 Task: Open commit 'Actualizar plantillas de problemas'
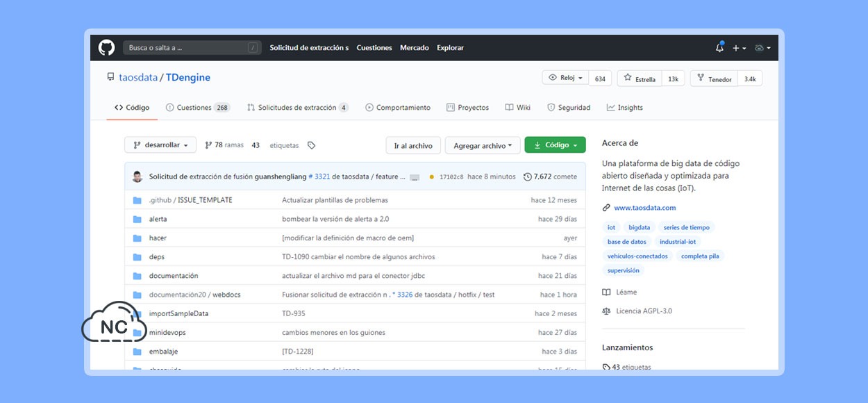click(x=335, y=200)
